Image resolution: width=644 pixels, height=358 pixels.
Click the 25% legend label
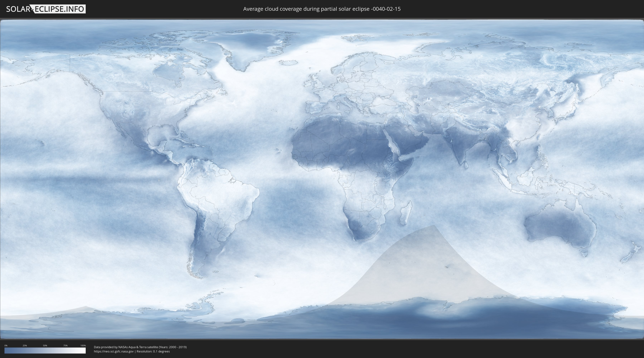click(25, 345)
